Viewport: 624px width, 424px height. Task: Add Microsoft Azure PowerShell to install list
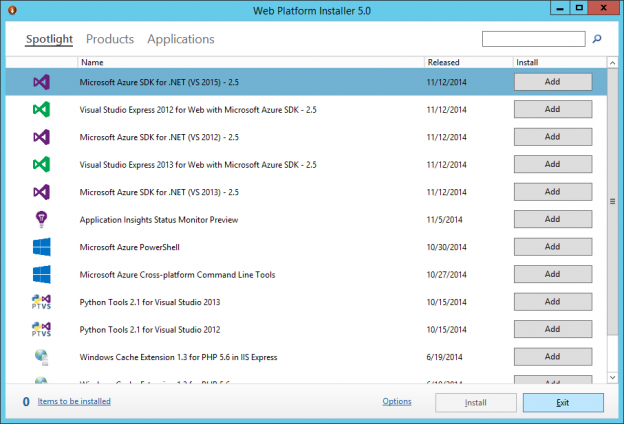tap(552, 246)
